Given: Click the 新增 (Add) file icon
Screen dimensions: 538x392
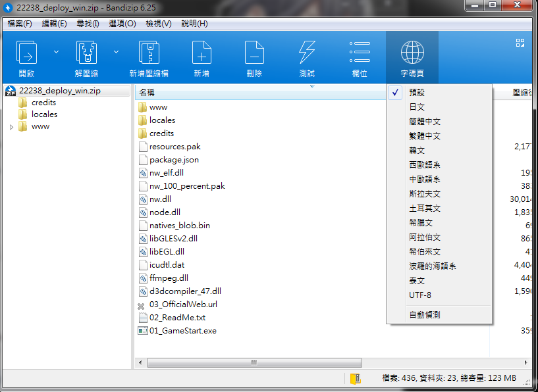Looking at the screenshot, I should (x=202, y=52).
